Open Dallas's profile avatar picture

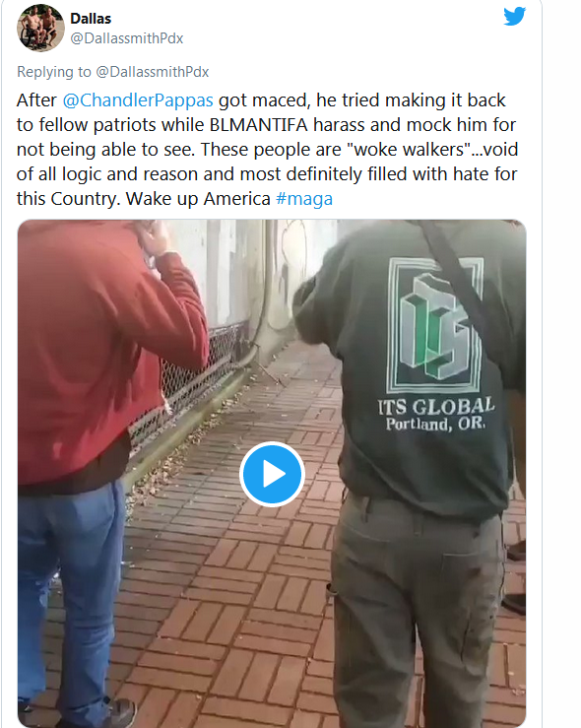pyautogui.click(x=40, y=28)
